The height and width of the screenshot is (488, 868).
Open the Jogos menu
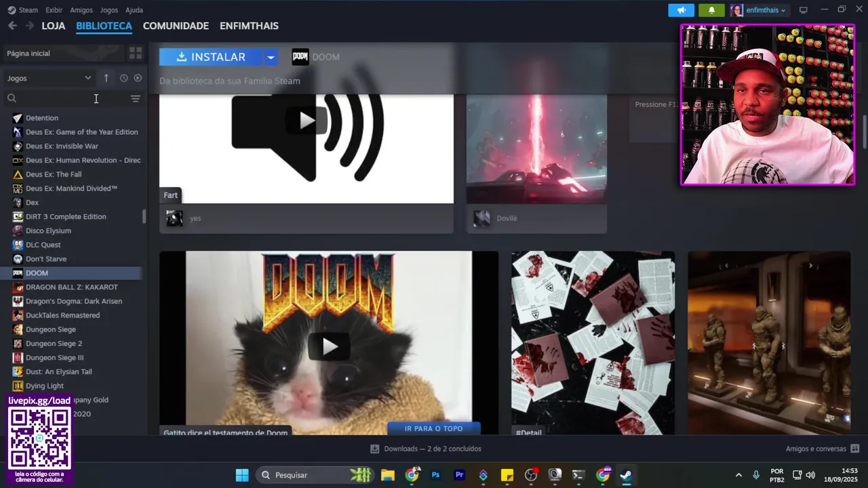tap(108, 10)
